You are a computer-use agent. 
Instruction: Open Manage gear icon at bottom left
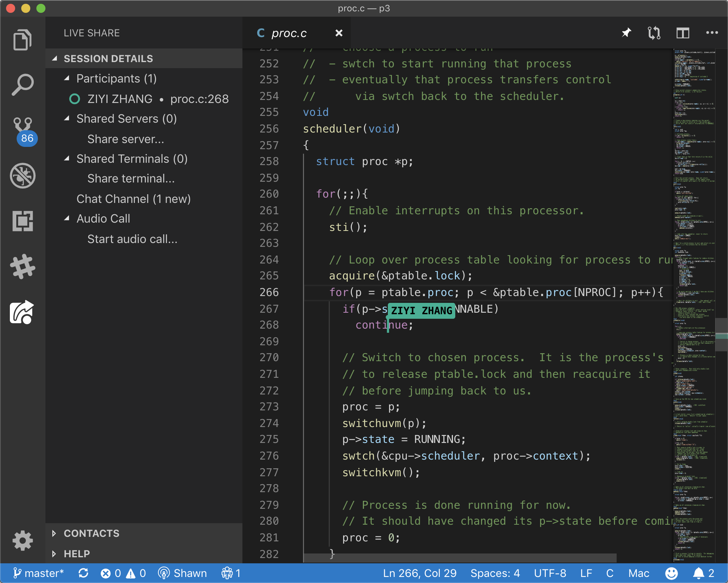tap(22, 541)
